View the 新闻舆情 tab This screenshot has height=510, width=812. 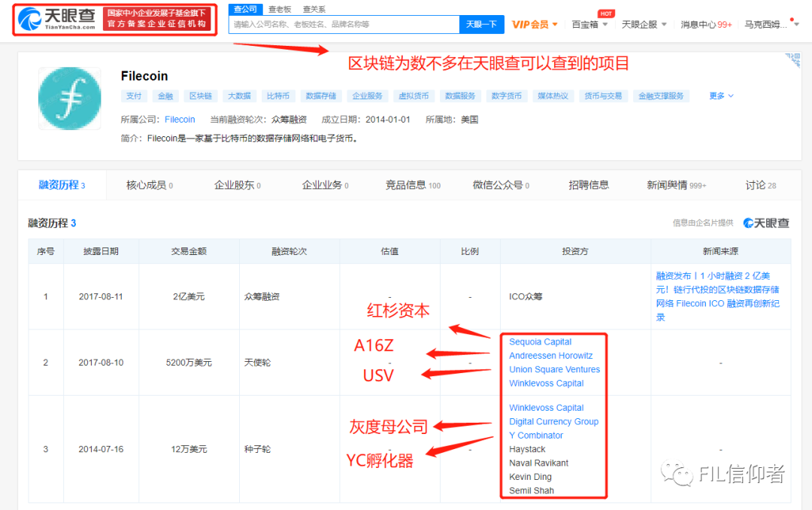(x=674, y=184)
